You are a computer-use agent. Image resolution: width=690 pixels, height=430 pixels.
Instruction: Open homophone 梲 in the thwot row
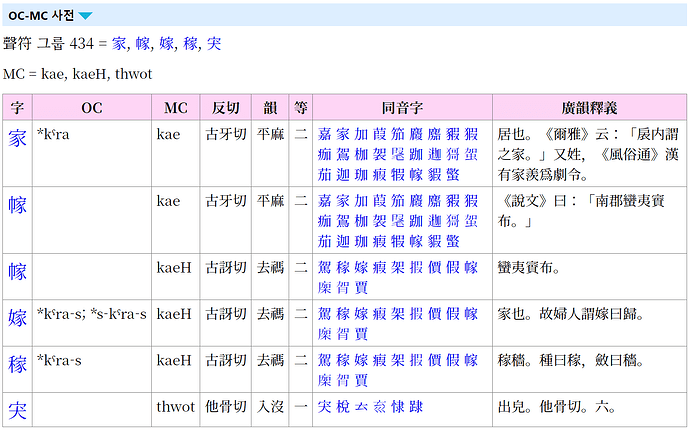(343, 407)
